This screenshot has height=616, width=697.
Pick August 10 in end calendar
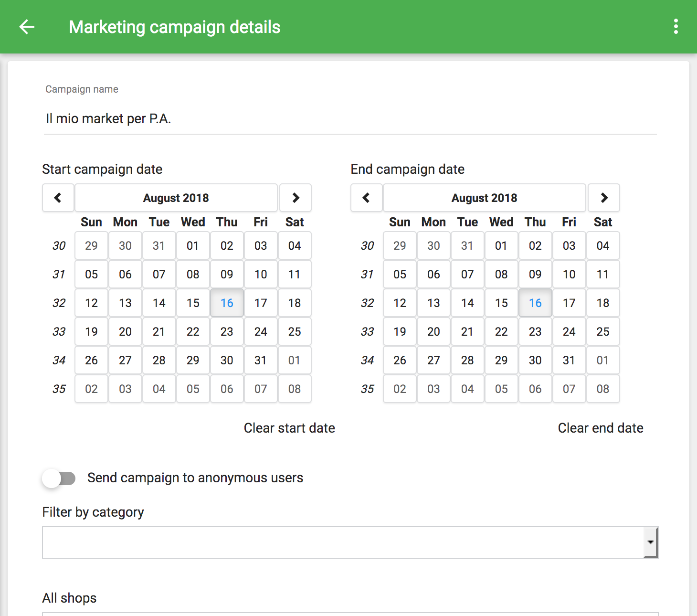tap(569, 274)
